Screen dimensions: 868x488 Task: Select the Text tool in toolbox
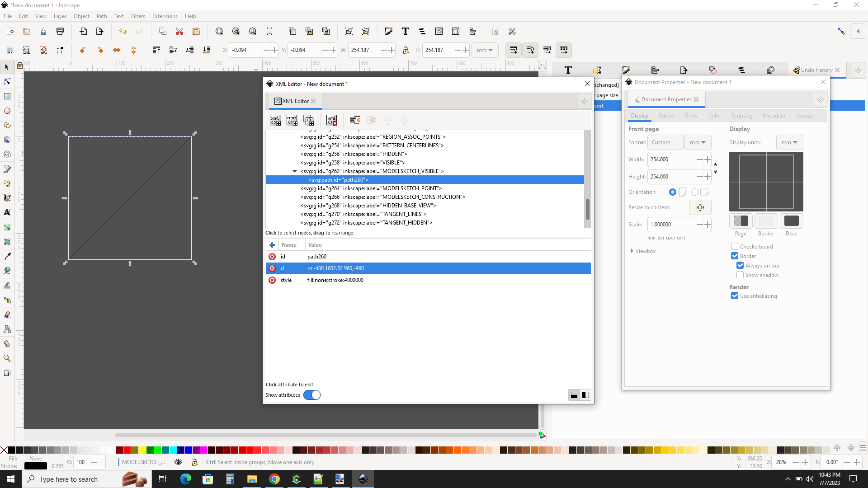tap(7, 212)
